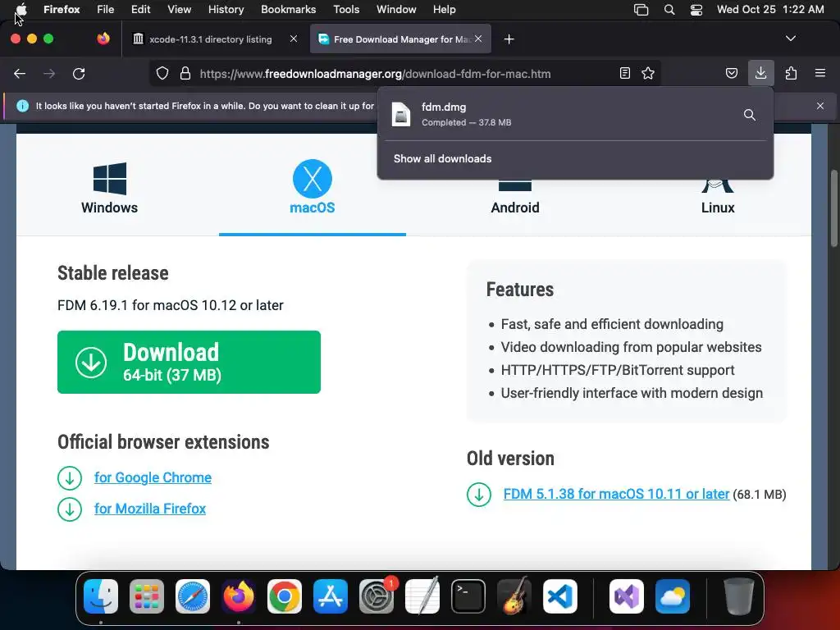Open Firefox hamburger application menu
Screen dimensions: 840x630
820,73
